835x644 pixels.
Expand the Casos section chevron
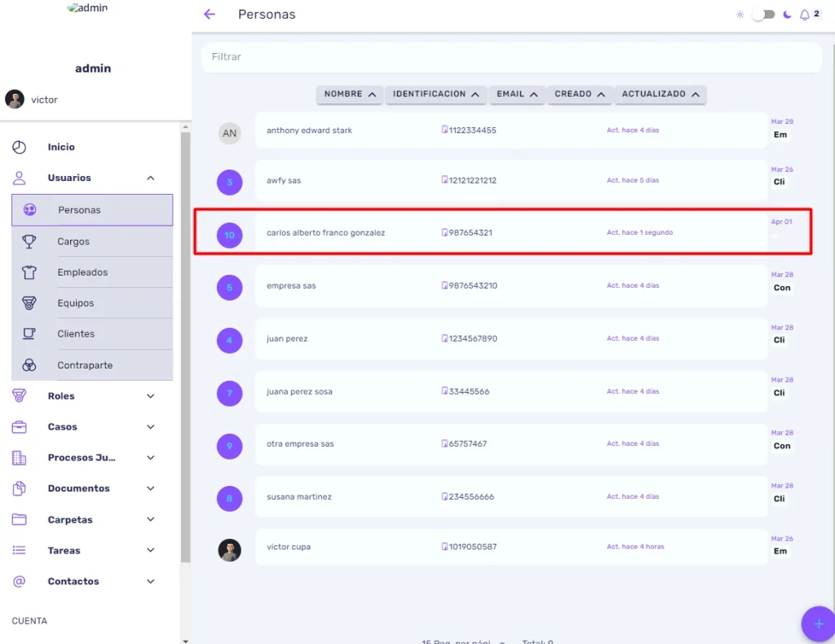(x=151, y=427)
